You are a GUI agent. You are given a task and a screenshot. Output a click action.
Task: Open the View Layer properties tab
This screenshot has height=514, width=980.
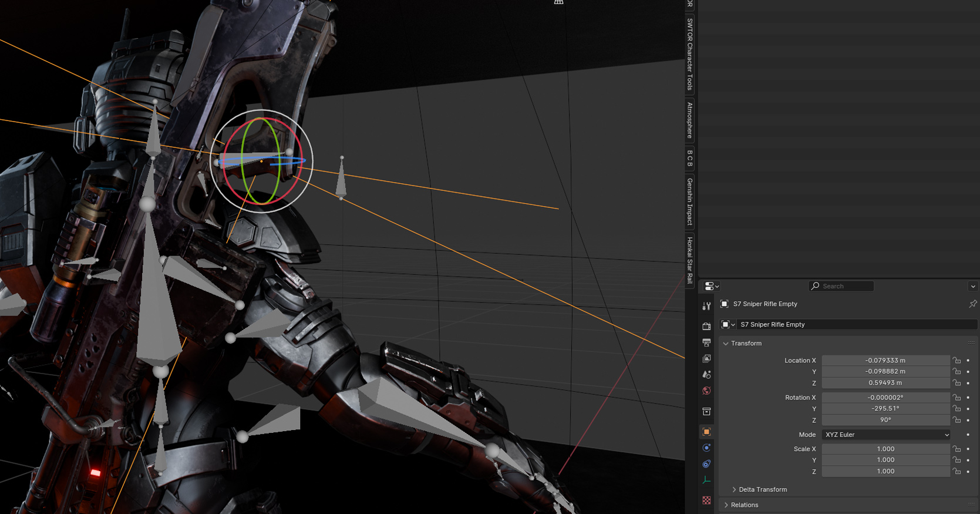706,358
